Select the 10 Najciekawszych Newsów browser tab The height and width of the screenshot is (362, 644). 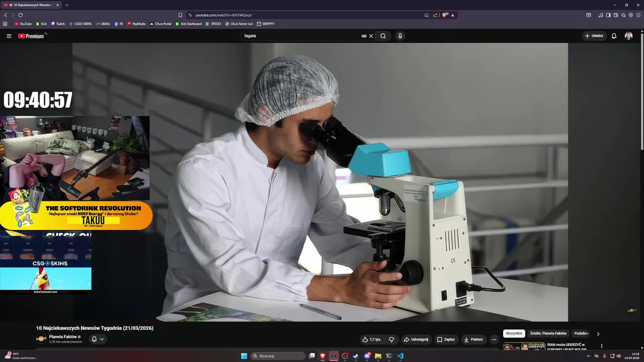[31, 5]
